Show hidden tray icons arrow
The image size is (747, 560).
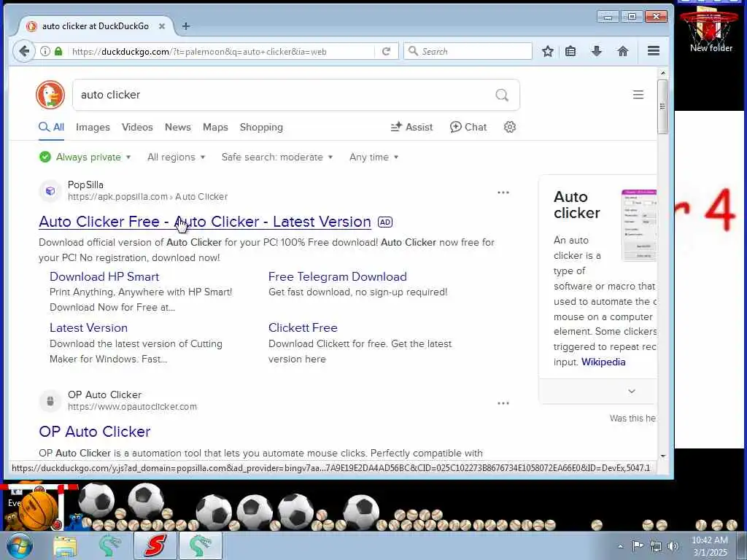620,546
